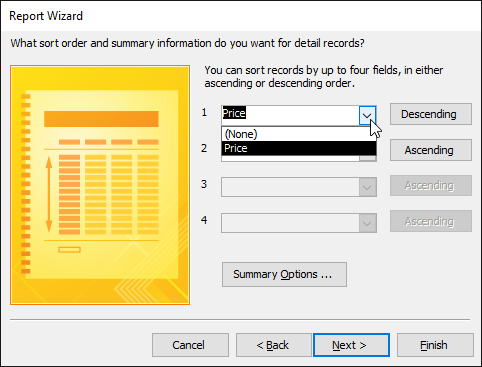Collapse the first sort field dropdown arrow

coord(367,115)
